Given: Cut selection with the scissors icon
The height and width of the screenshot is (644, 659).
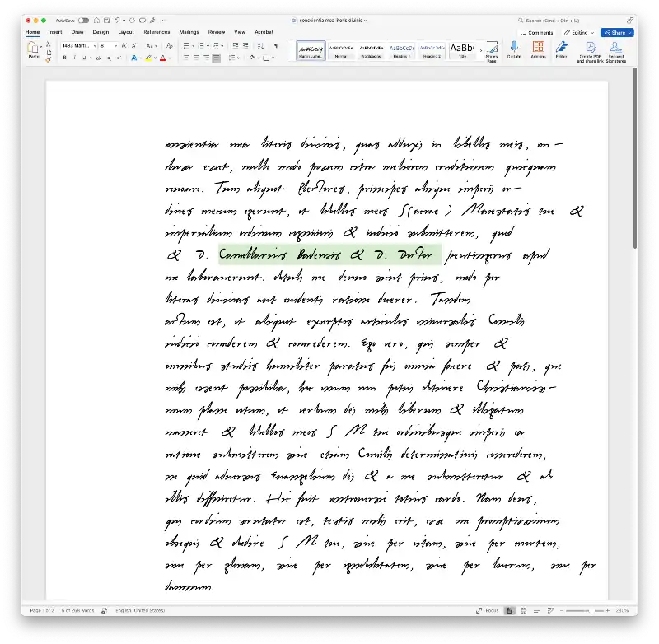Looking at the screenshot, I should [x=49, y=44].
